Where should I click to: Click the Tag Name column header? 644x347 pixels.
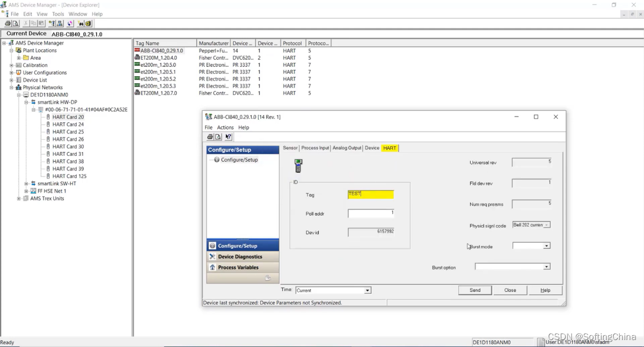tap(165, 43)
